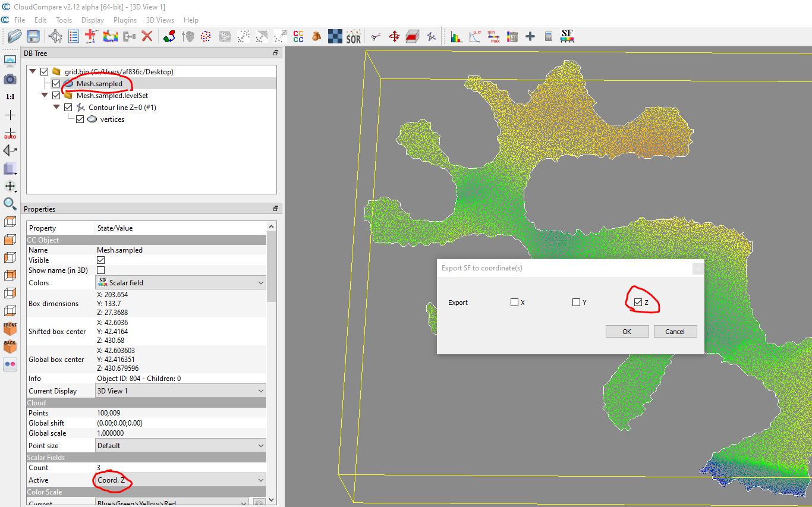Open the histogram chart tool

(x=456, y=37)
